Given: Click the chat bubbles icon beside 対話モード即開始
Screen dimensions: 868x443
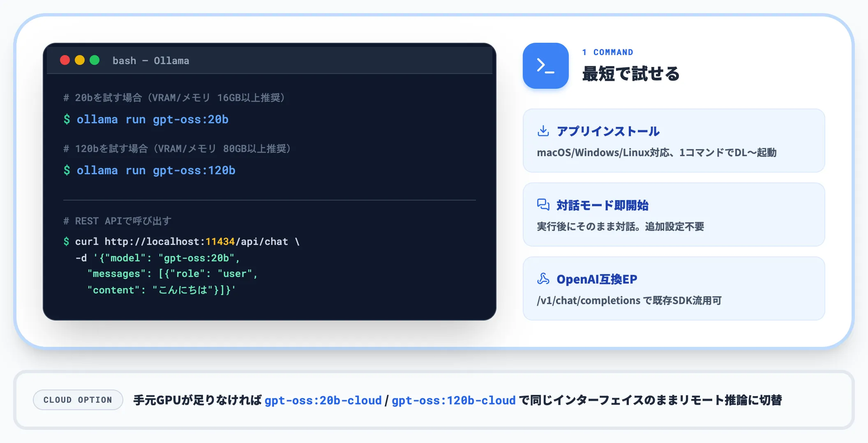Looking at the screenshot, I should (543, 205).
